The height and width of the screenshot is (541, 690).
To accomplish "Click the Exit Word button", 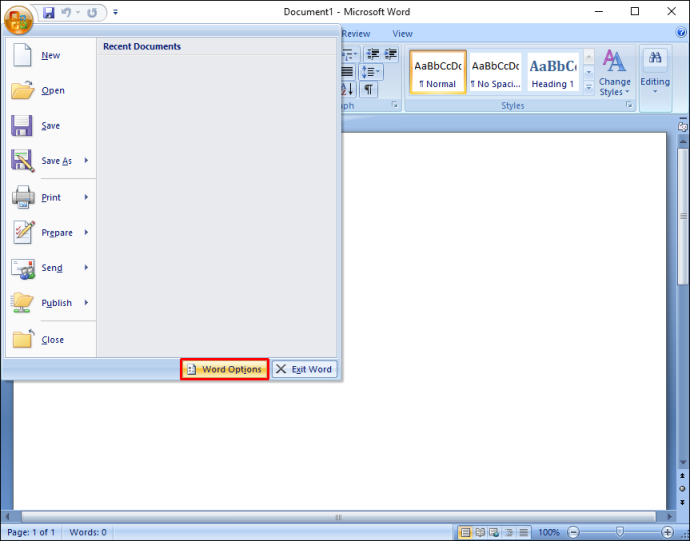I will (305, 369).
